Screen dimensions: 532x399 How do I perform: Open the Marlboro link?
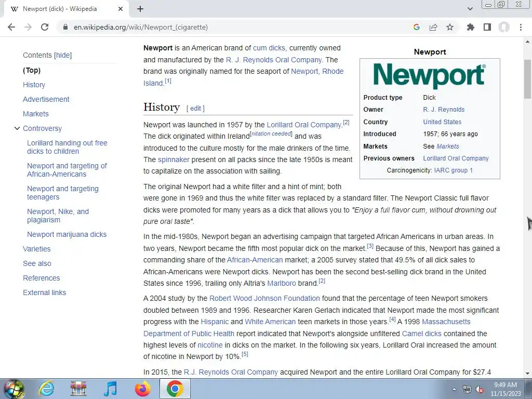(282, 283)
